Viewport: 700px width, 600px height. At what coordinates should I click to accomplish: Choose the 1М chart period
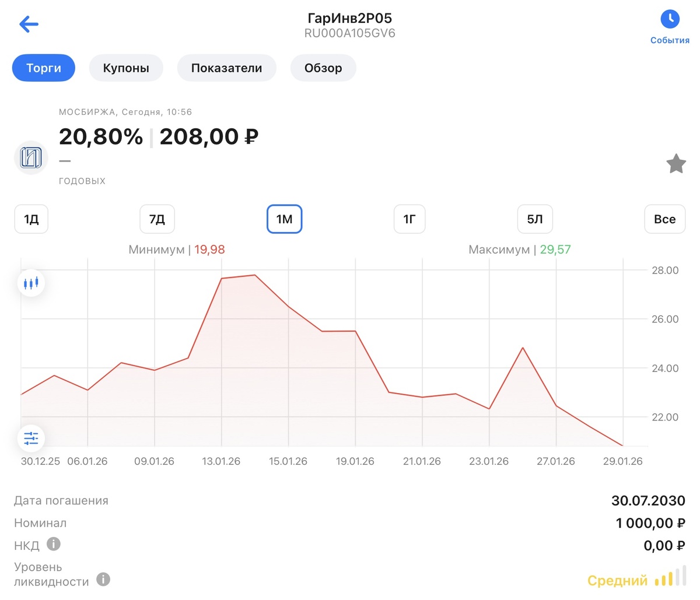pyautogui.click(x=284, y=219)
